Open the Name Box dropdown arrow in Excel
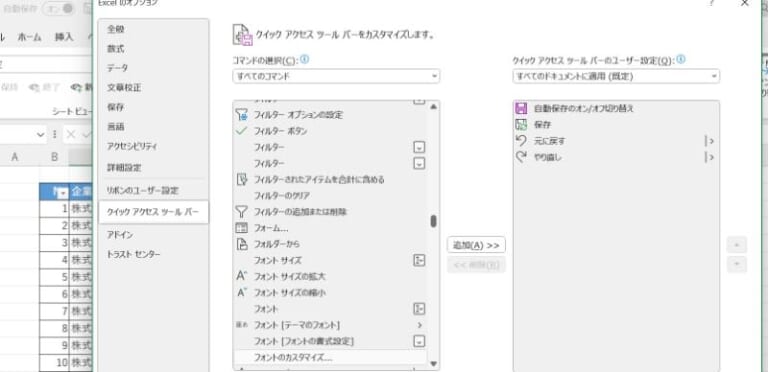 (x=41, y=135)
